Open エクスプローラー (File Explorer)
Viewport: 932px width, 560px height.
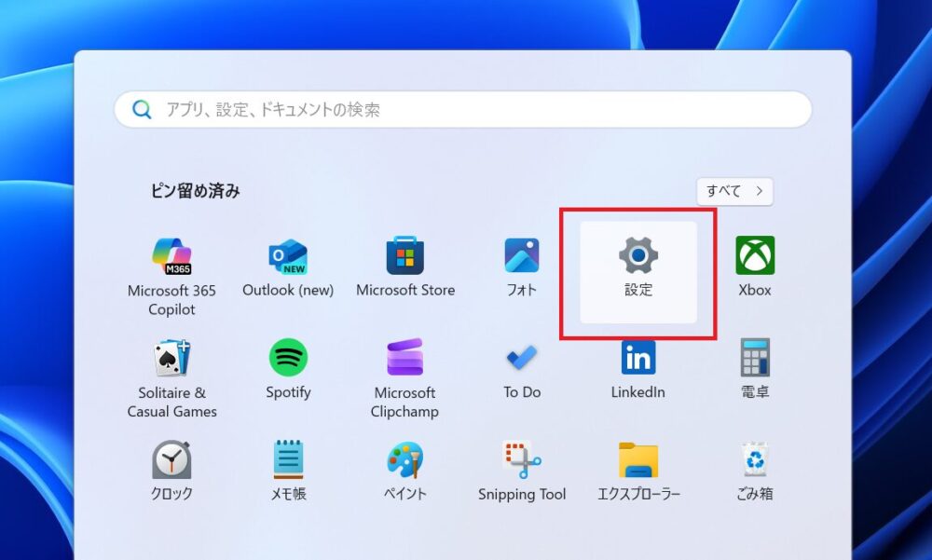pyautogui.click(x=638, y=461)
